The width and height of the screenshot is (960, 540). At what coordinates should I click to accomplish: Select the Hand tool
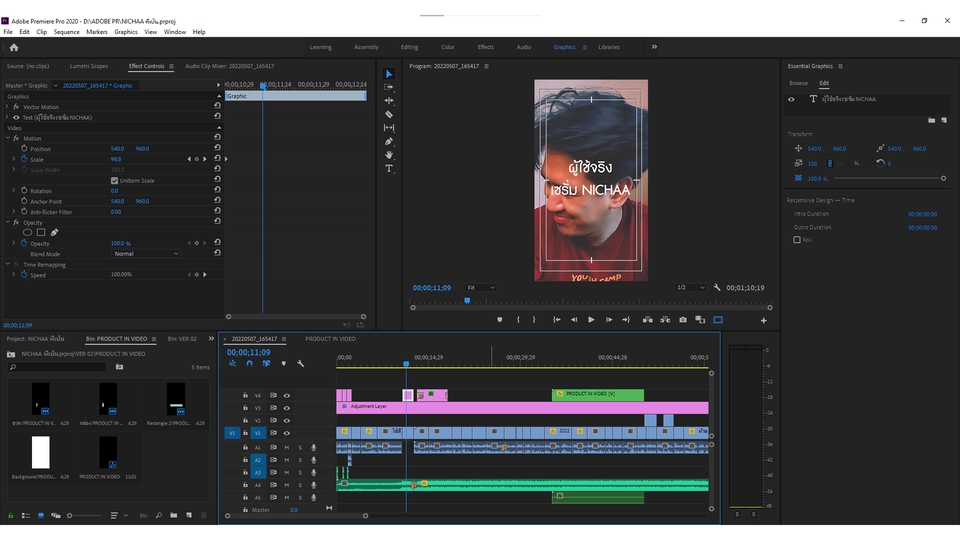(x=389, y=155)
